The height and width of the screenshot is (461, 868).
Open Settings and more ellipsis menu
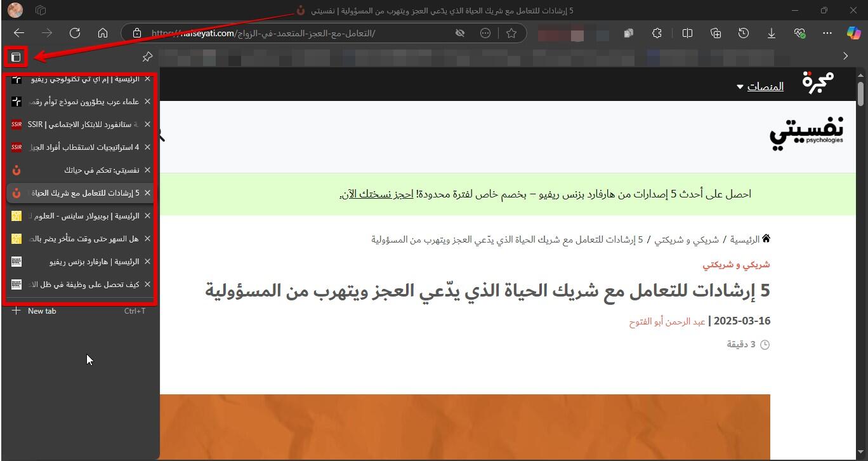827,33
